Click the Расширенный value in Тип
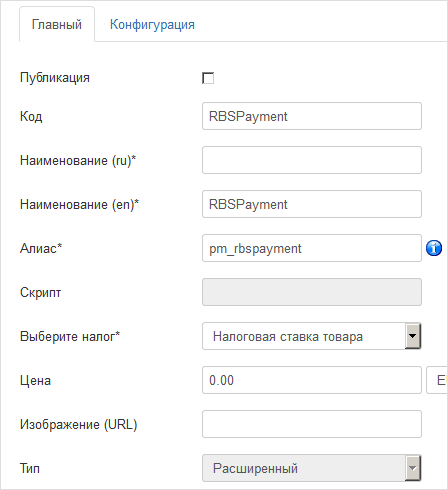The width and height of the screenshot is (448, 490). coord(255,468)
